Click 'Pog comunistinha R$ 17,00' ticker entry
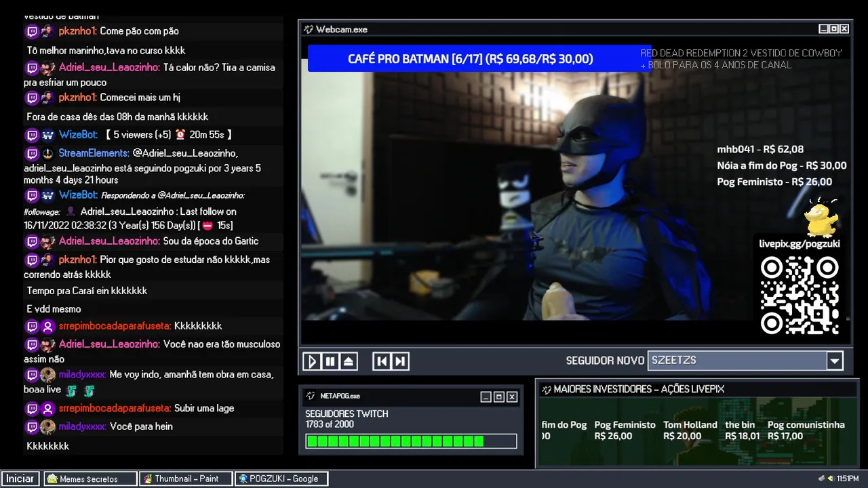The height and width of the screenshot is (488, 868). [x=806, y=430]
